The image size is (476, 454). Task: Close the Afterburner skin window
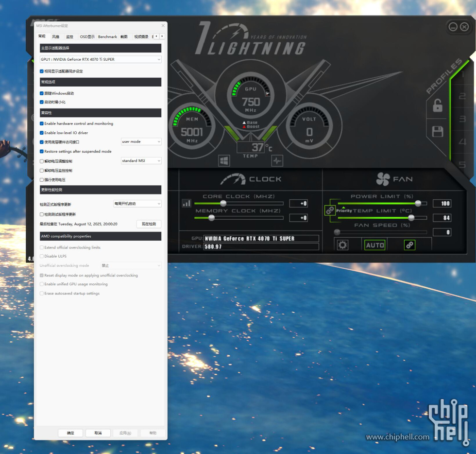coord(464,27)
